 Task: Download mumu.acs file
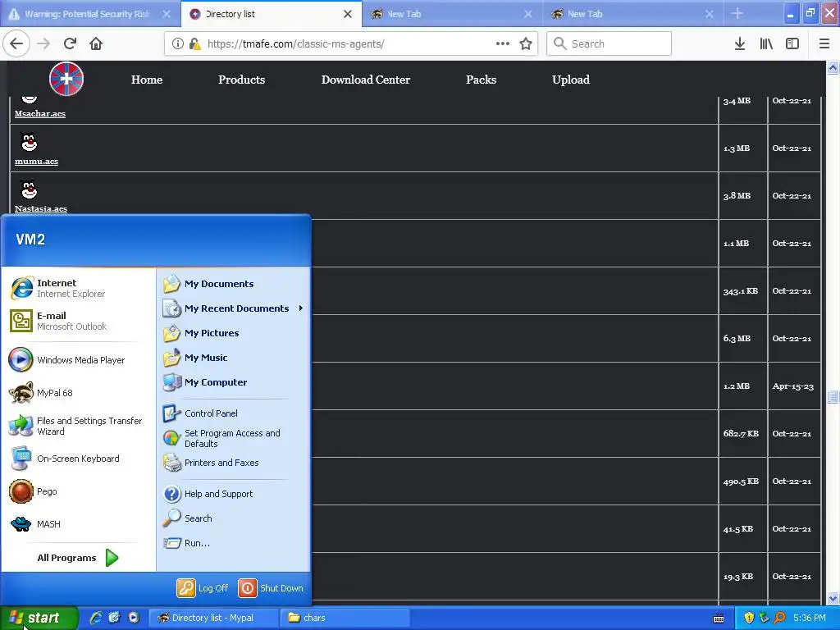(36, 162)
